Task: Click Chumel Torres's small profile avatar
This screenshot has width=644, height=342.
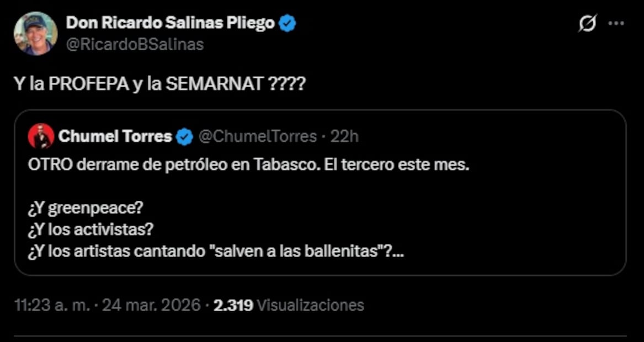Action: 41,136
